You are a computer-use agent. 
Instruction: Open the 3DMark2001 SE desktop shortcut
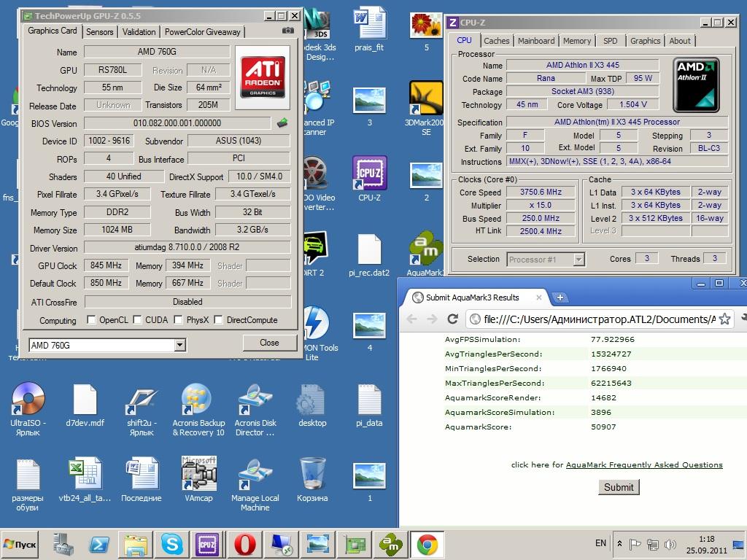click(426, 98)
